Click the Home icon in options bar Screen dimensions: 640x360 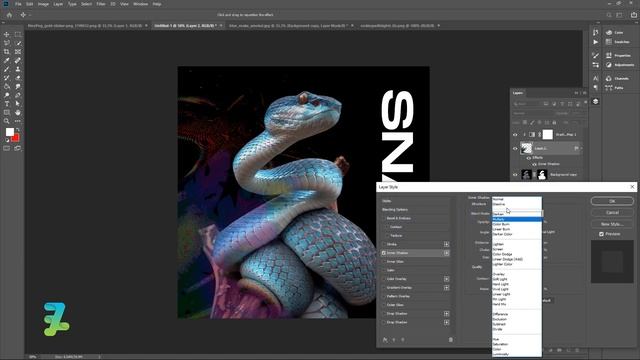9,15
